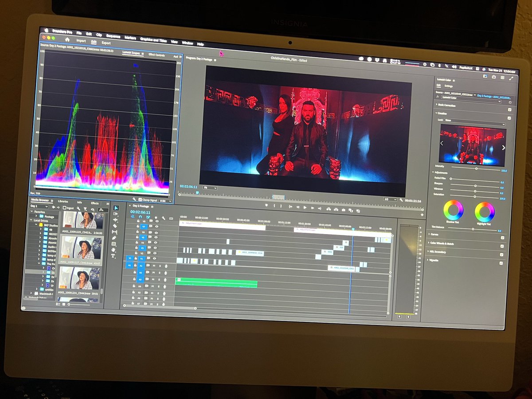The image size is (532, 399).
Task: Expand the HSL Secondary section
Action: coord(428,251)
